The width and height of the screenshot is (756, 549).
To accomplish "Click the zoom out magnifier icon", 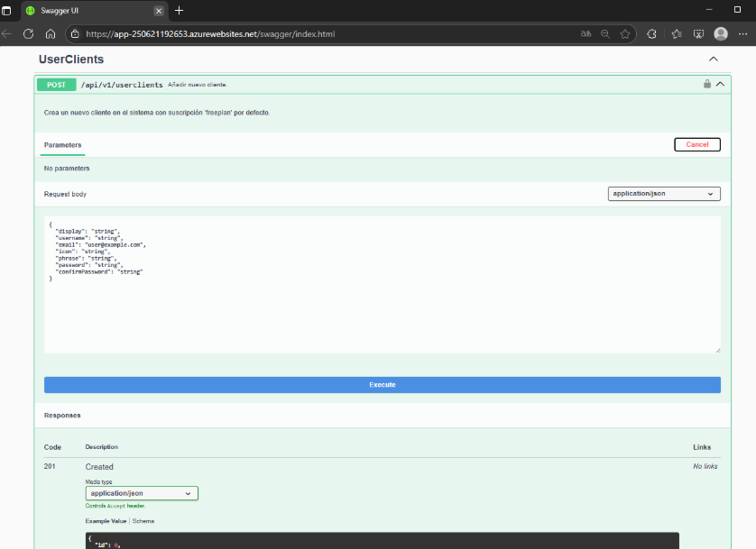I will 605,33.
